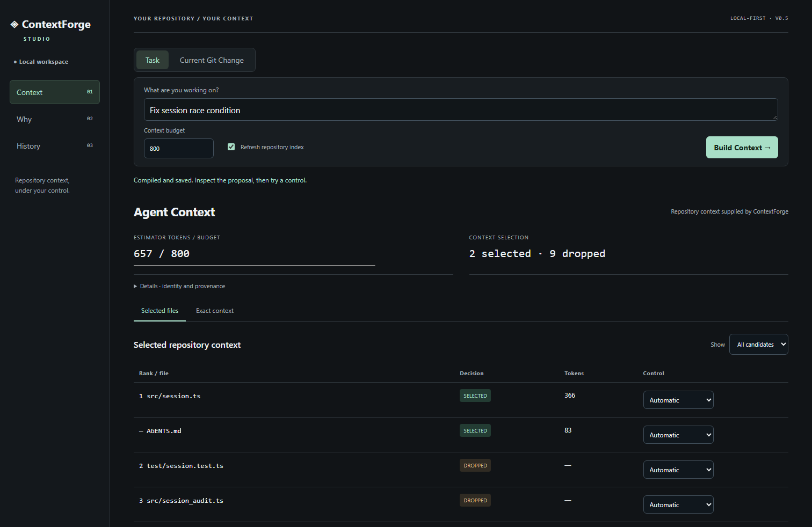The height and width of the screenshot is (527, 812).
Task: Expand Details identity and provenance disclosure
Action: coord(179,286)
